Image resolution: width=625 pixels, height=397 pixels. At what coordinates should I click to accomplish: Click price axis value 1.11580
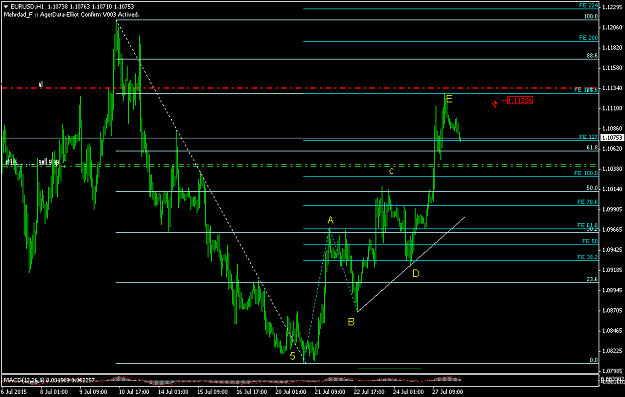click(x=612, y=68)
